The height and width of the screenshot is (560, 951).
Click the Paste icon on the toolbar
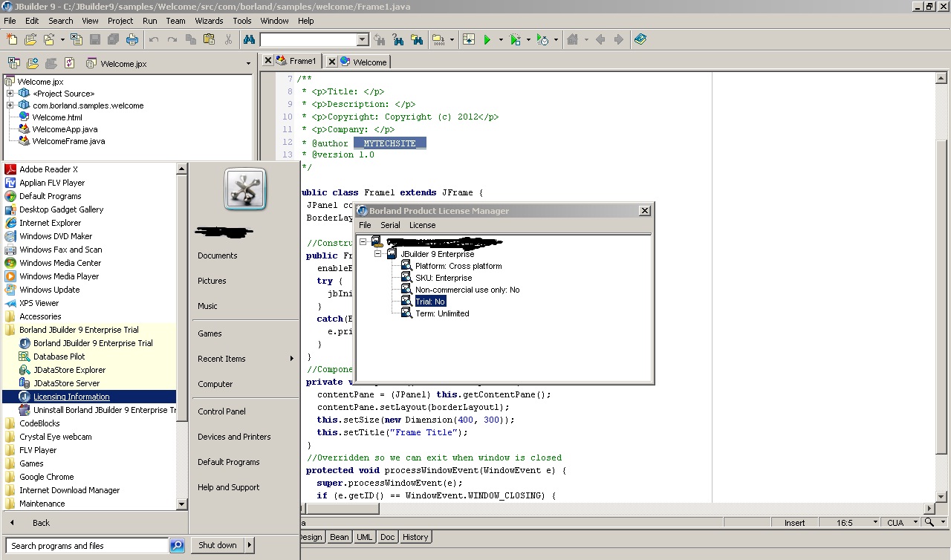[209, 39]
